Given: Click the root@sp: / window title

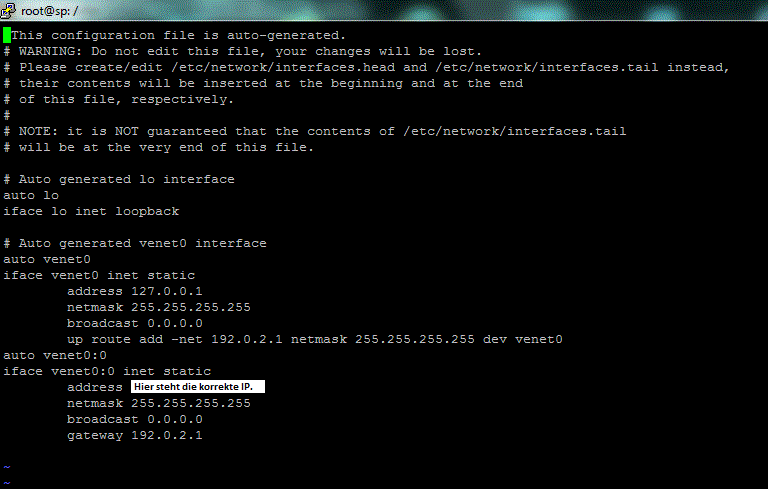Looking at the screenshot, I should click(x=49, y=11).
